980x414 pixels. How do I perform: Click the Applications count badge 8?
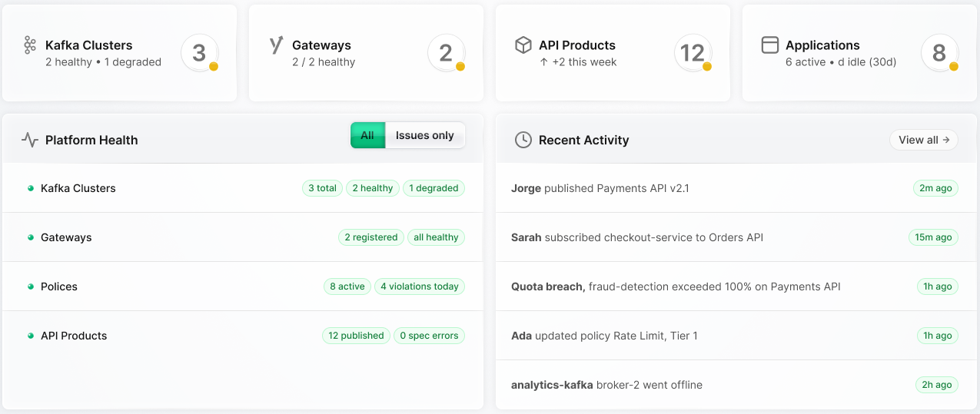(x=940, y=53)
